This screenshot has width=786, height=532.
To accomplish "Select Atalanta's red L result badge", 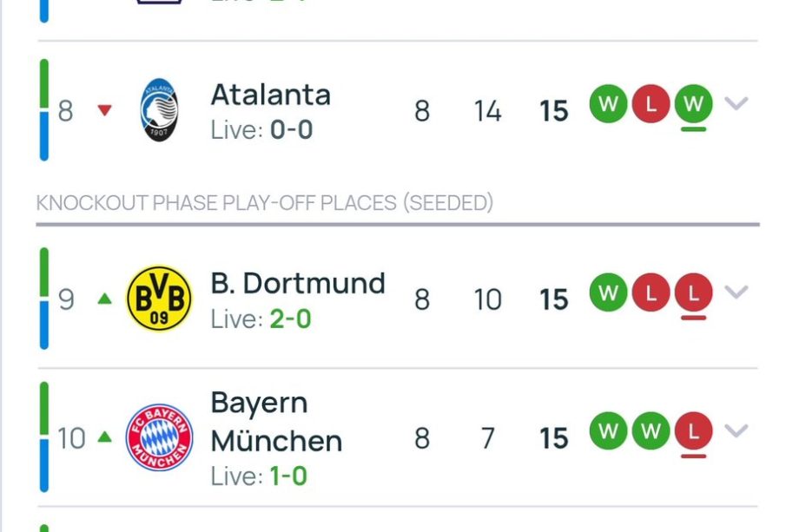I will [651, 104].
